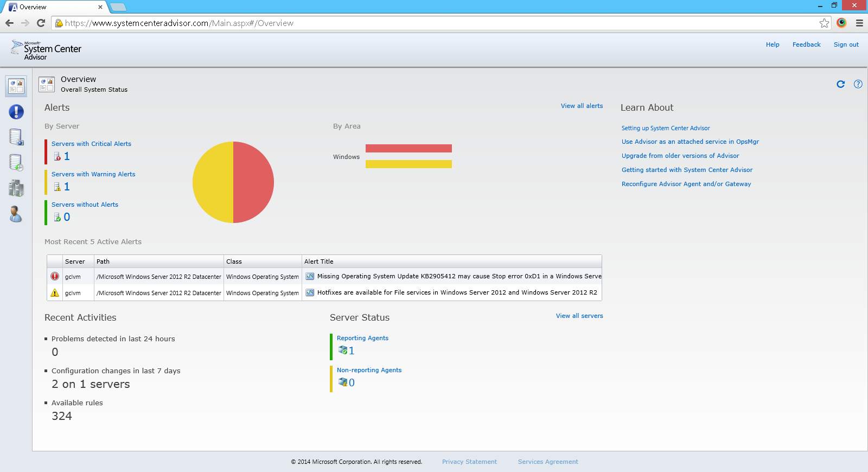Open the Chrome menu hamburger icon

click(859, 23)
